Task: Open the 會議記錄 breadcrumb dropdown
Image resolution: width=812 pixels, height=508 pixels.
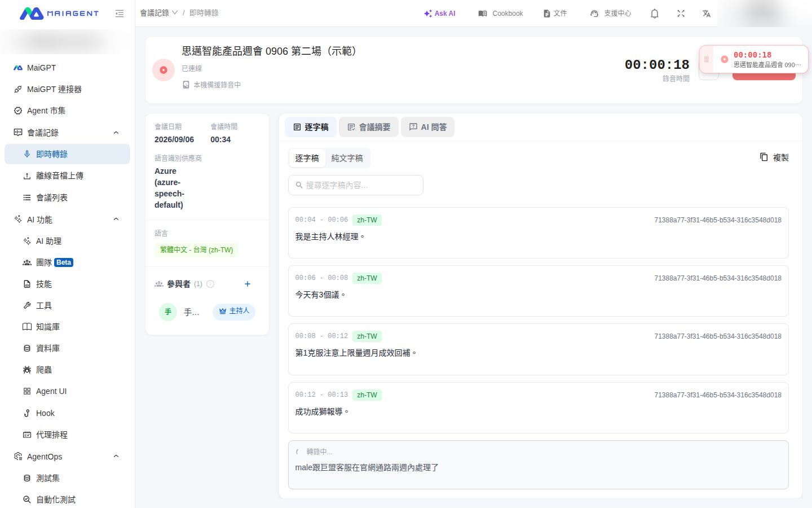Action: [159, 13]
